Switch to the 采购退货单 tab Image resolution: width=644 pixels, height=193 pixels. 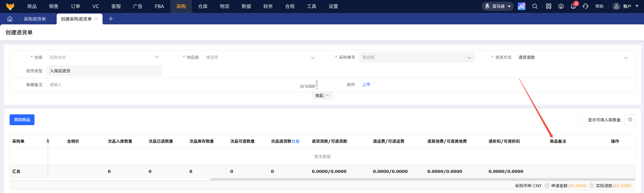click(x=35, y=19)
